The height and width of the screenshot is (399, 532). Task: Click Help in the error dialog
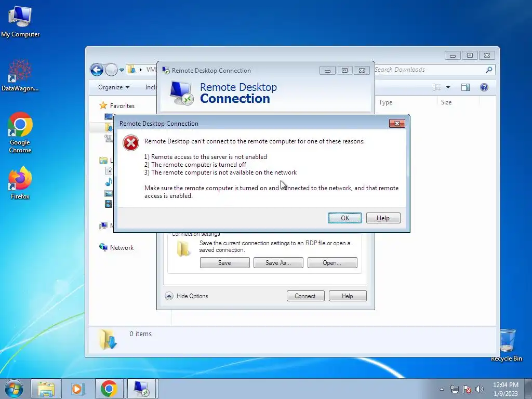coord(383,218)
